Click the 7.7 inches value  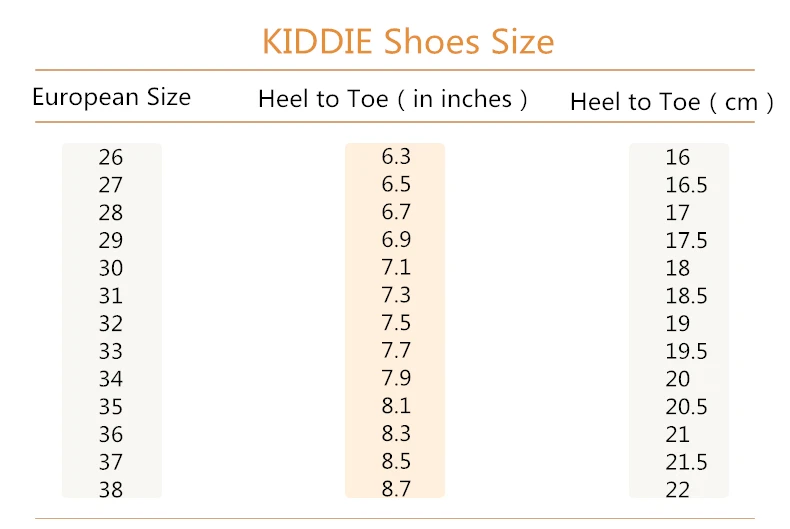coord(396,351)
